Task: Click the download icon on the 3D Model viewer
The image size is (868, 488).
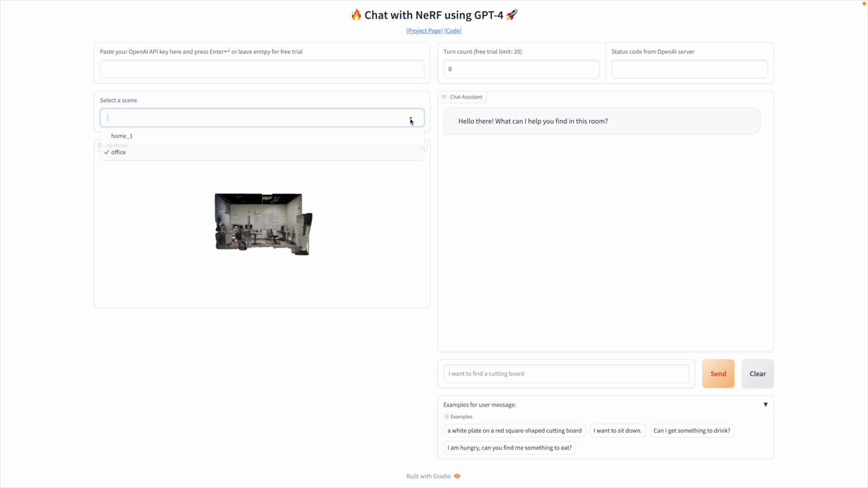Action: point(423,147)
